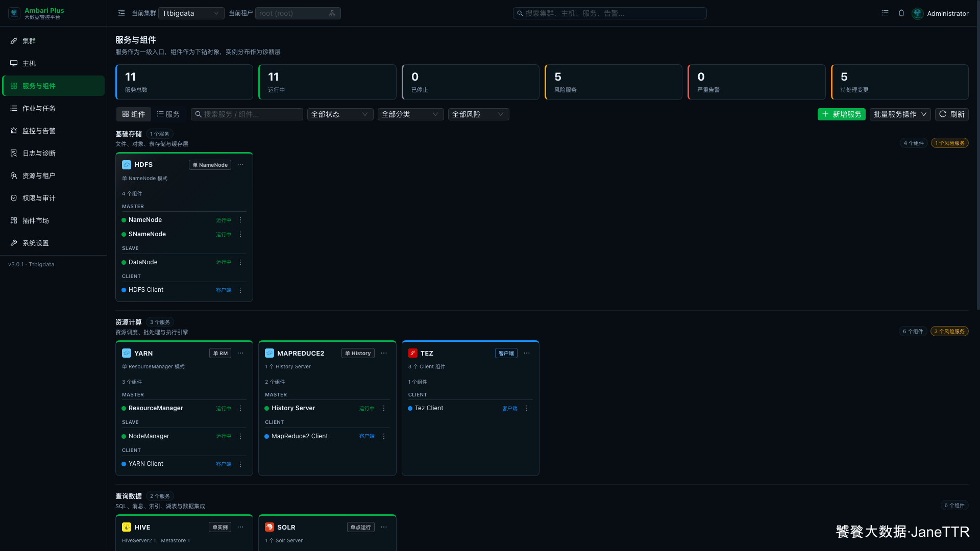Open YARN Client row action menu
Screen dimensions: 980x551
tap(240, 464)
